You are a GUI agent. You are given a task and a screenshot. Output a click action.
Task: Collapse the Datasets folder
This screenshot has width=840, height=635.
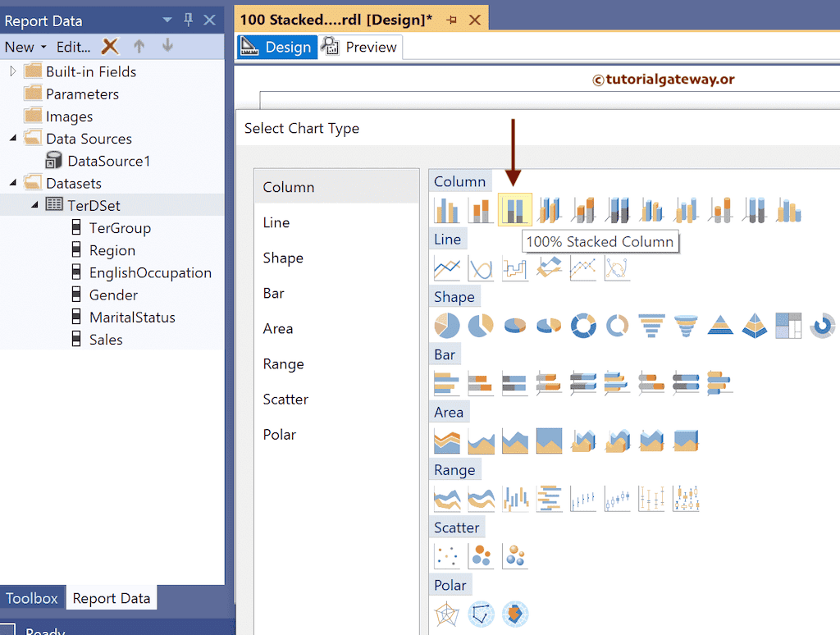pyautogui.click(x=13, y=183)
